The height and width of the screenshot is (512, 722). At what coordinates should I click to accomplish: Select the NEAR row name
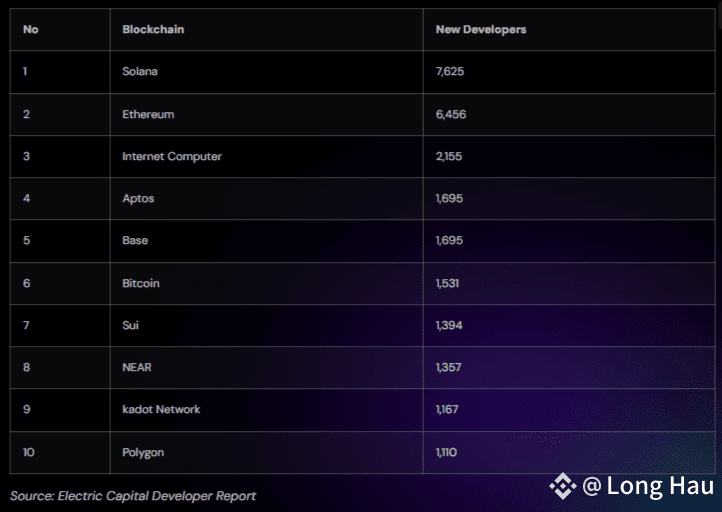point(137,367)
